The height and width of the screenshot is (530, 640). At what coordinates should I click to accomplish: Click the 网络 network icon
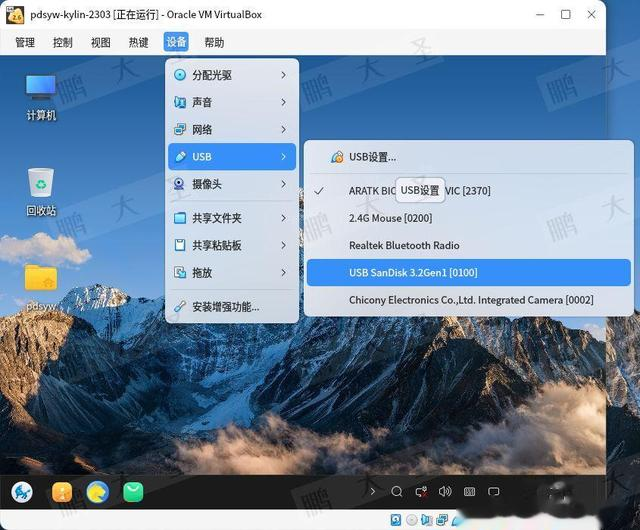(x=180, y=129)
